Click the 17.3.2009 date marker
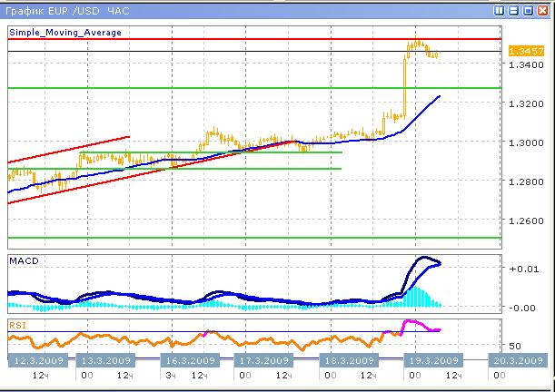Screen dimensions: 555x392 pos(262,360)
